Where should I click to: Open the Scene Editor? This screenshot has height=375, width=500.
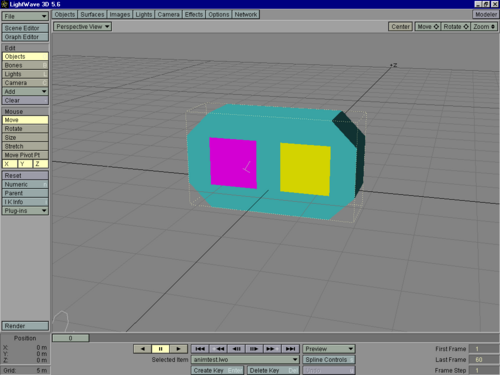25,28
